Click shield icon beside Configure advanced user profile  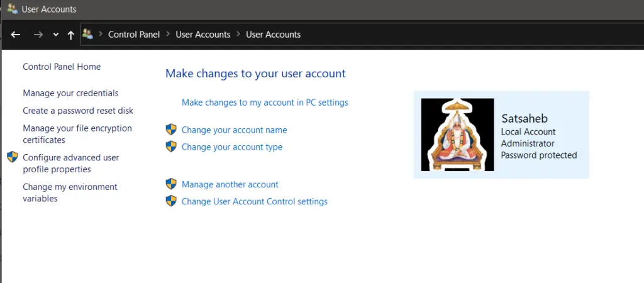click(13, 157)
